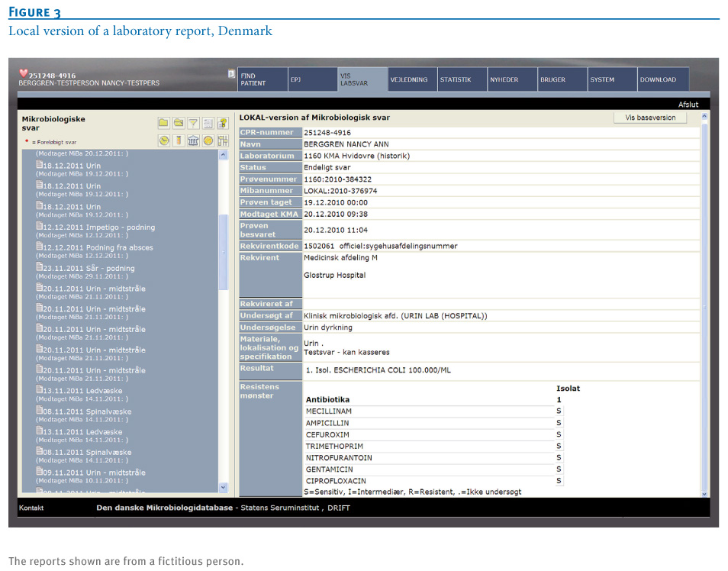Click the Mikrobiologiske svar heading
This screenshot has width=728, height=571.
53,124
